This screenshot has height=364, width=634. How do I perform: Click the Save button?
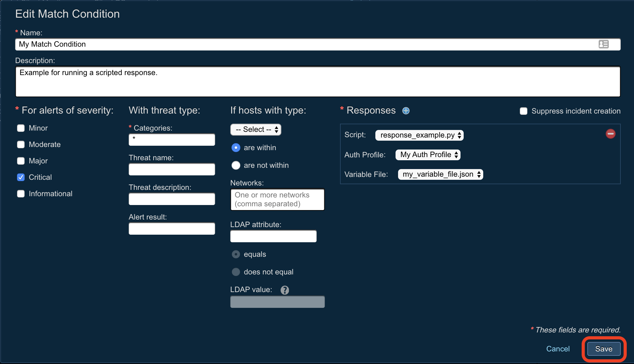tap(604, 349)
